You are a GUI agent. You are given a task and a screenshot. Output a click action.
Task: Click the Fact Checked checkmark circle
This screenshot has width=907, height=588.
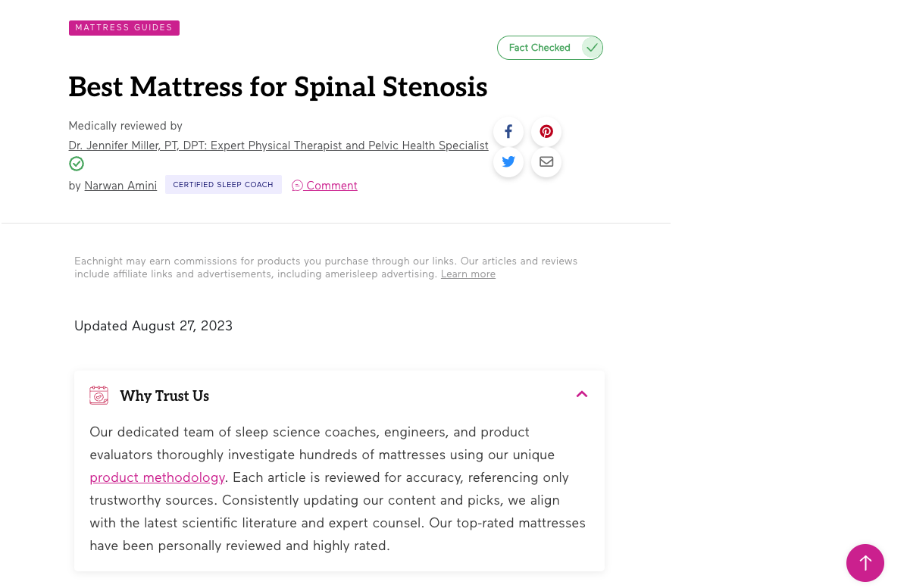592,48
